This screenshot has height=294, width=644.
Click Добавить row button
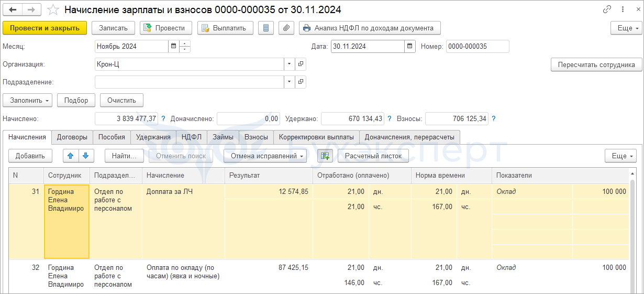click(30, 156)
